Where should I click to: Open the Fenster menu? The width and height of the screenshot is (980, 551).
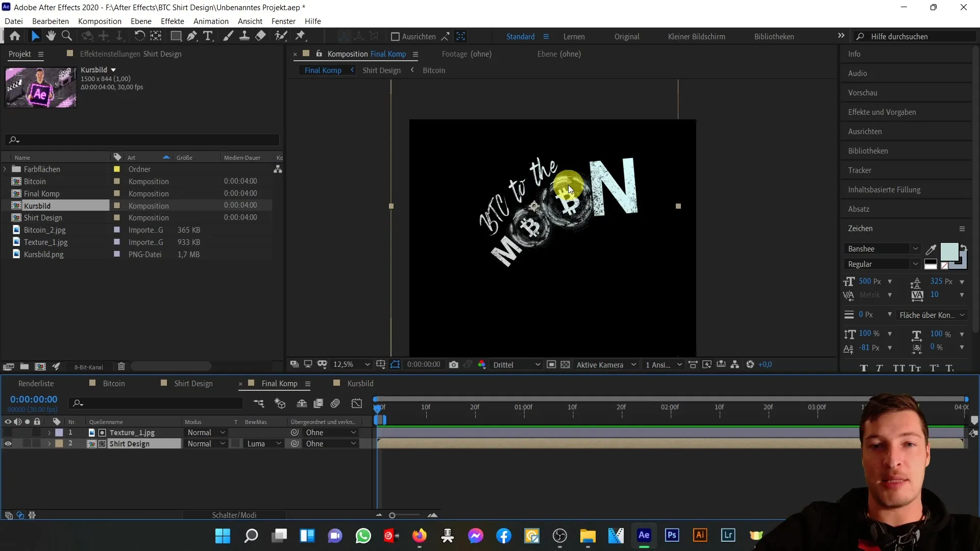point(283,21)
